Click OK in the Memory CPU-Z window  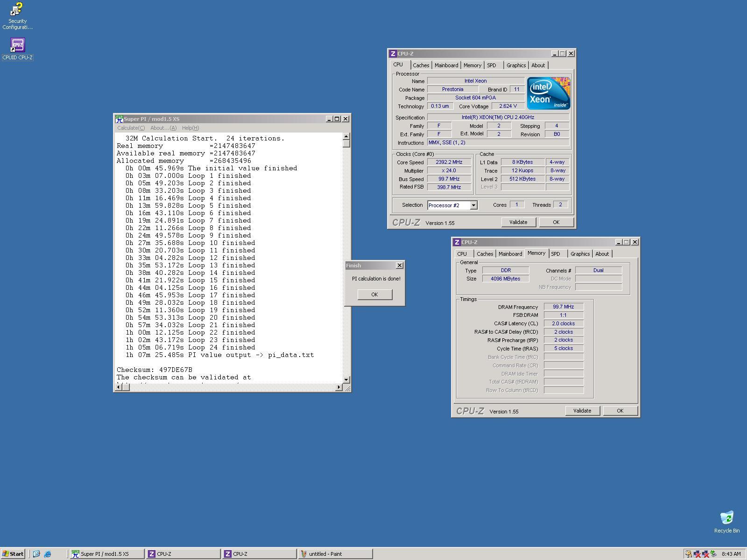[x=620, y=411]
